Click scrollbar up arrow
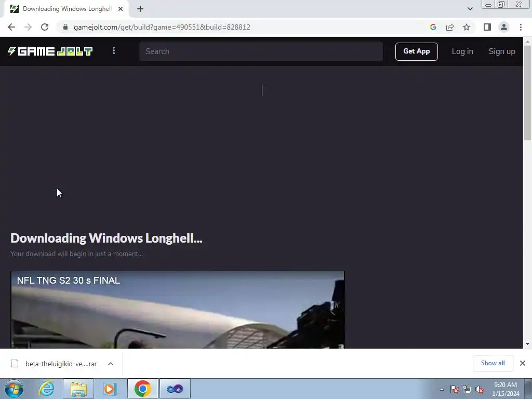The width and height of the screenshot is (532, 399). (527, 41)
